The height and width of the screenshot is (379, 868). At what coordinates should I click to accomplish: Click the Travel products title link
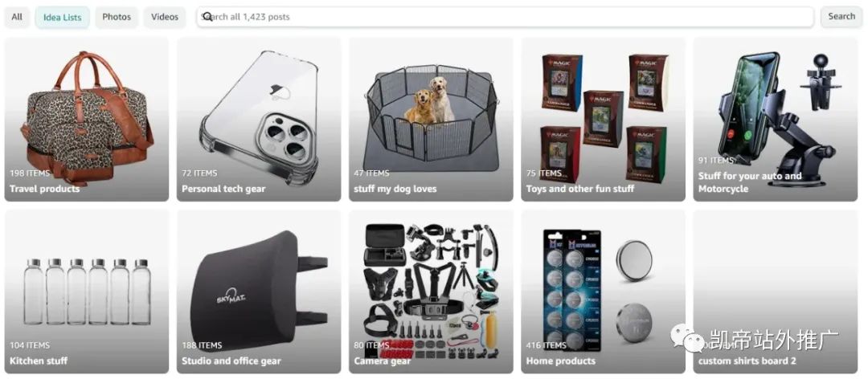pos(44,189)
